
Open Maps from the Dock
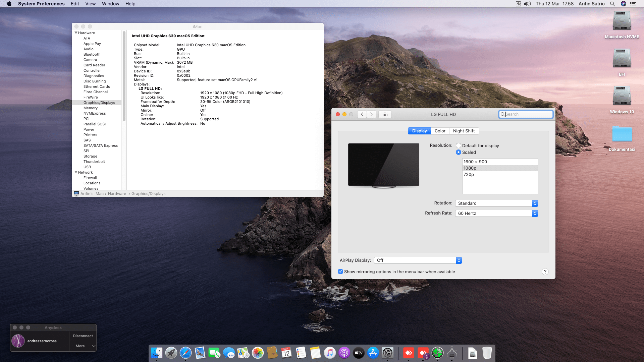243,353
